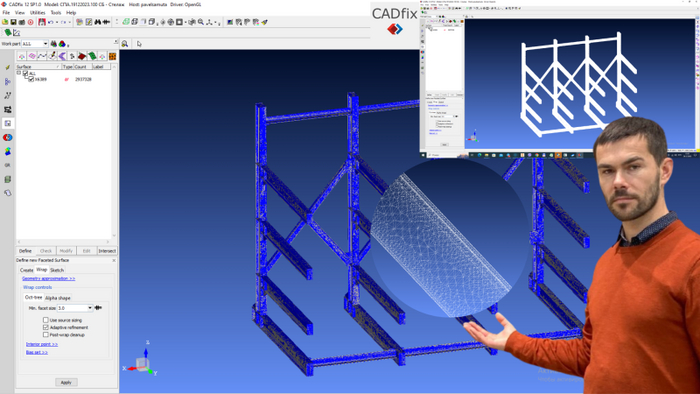Open the undo history dropdown arrow

(57, 22)
